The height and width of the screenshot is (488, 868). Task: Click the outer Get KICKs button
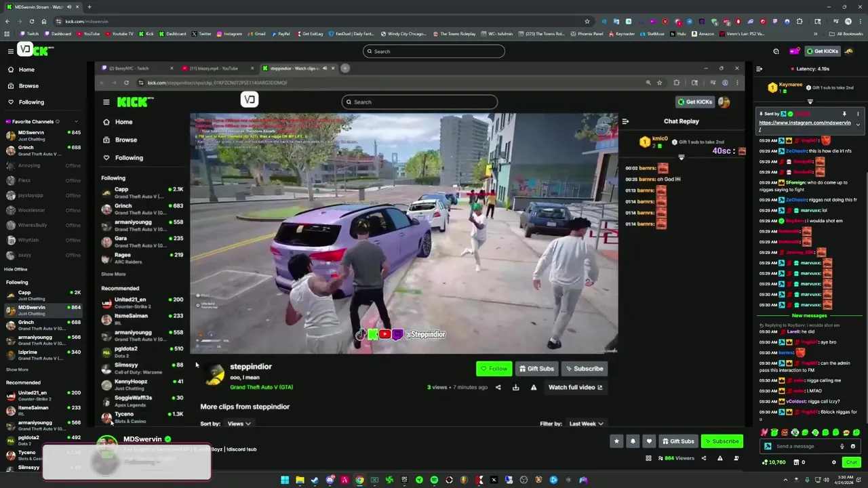click(x=822, y=51)
